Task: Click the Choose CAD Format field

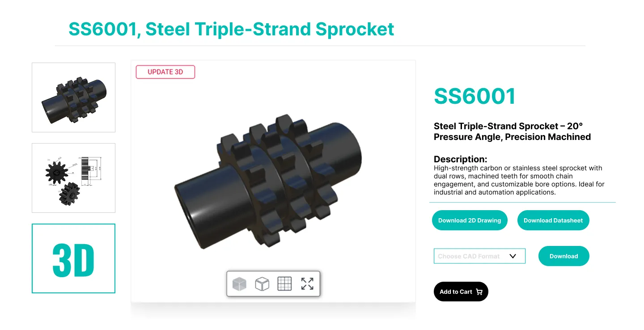Action: point(469,256)
